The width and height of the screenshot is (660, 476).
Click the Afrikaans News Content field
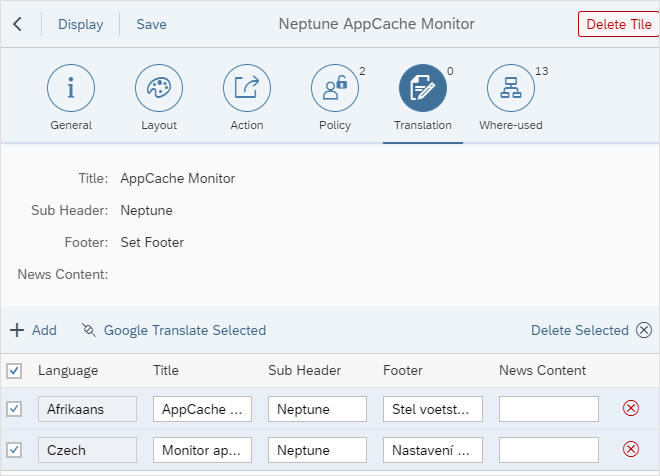tap(549, 409)
